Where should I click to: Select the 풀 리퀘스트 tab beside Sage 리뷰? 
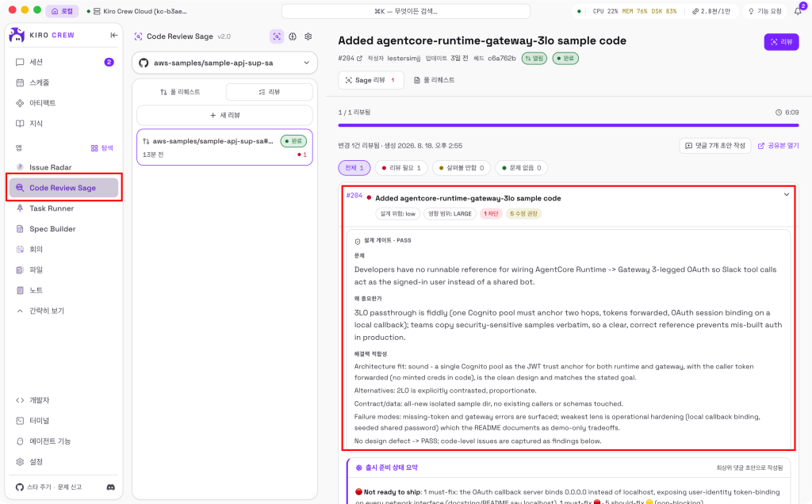[x=434, y=80]
